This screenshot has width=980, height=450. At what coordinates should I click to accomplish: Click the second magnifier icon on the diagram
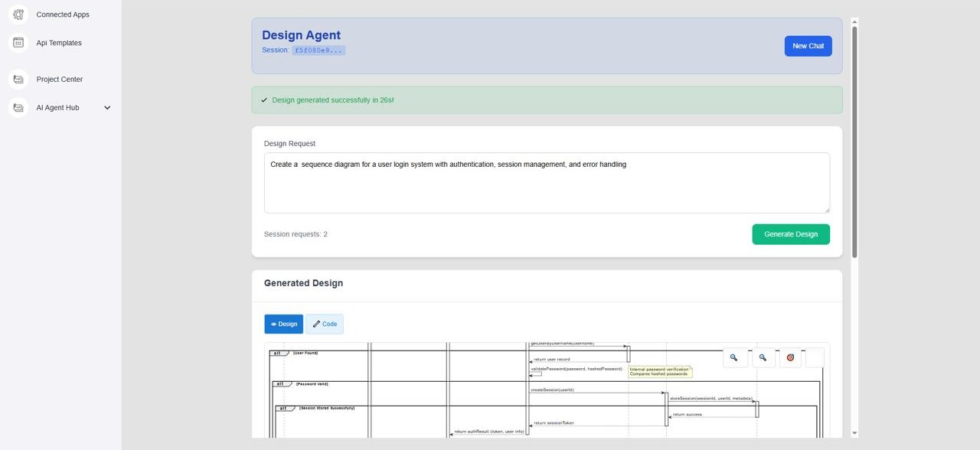coord(763,357)
